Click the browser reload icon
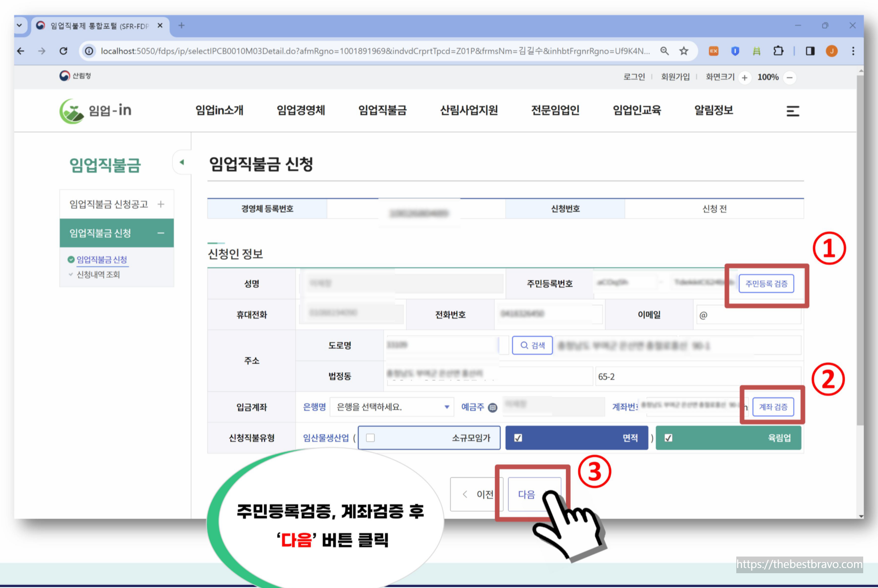Image resolution: width=878 pixels, height=588 pixels. [x=63, y=51]
